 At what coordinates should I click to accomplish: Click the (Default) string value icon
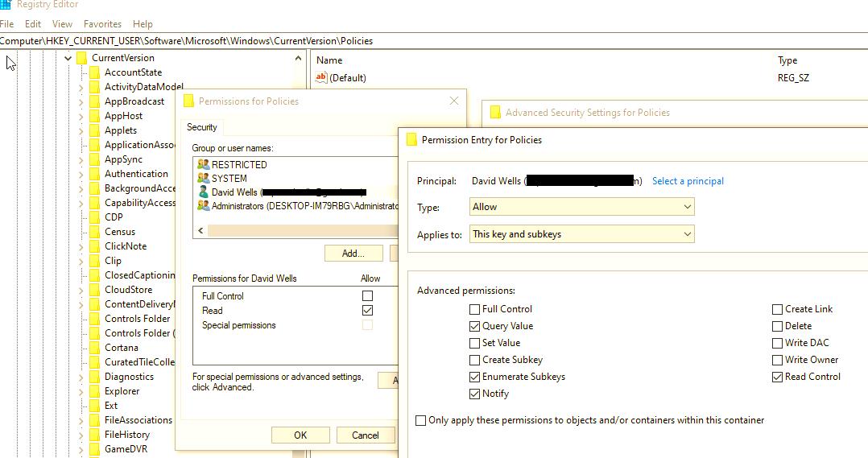click(x=321, y=77)
